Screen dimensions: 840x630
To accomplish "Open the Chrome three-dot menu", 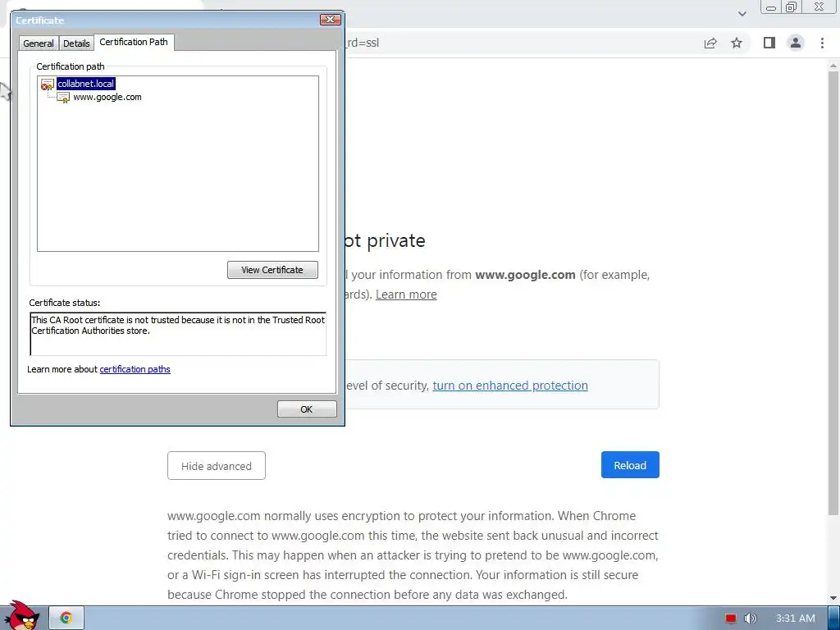I will click(822, 43).
